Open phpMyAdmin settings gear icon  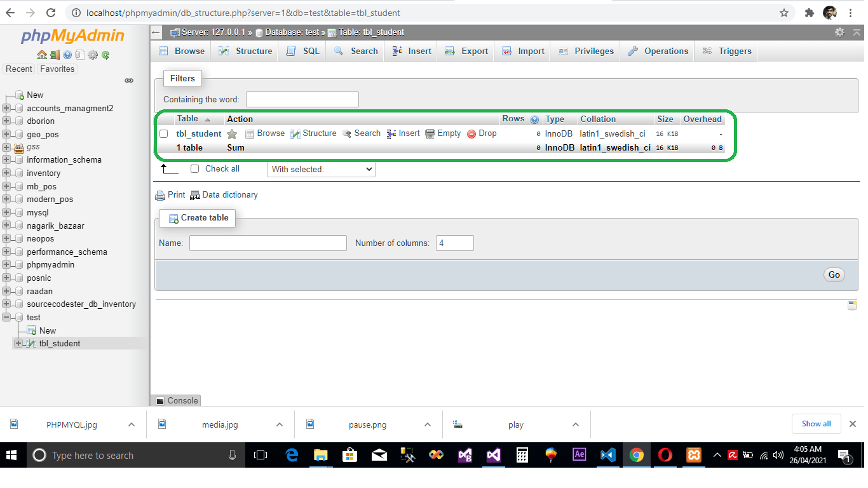[92, 55]
